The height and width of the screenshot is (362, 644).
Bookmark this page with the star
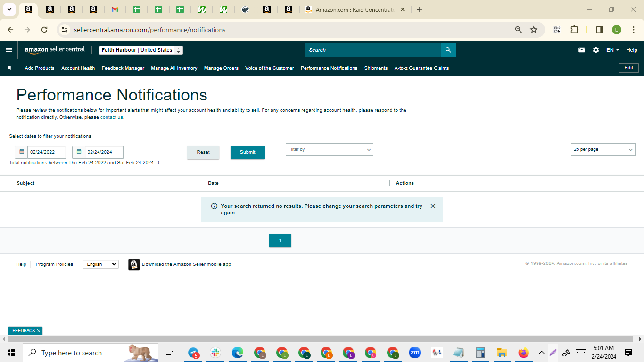(x=534, y=30)
